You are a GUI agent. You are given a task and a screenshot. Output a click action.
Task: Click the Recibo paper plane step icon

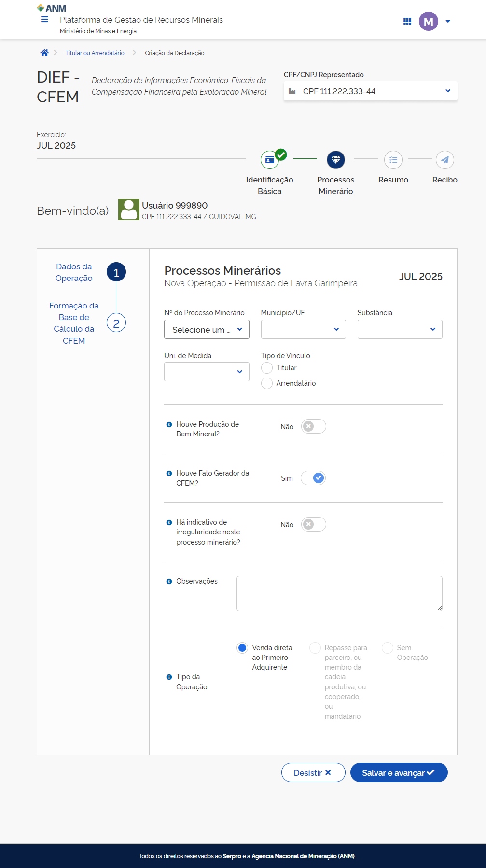[444, 160]
